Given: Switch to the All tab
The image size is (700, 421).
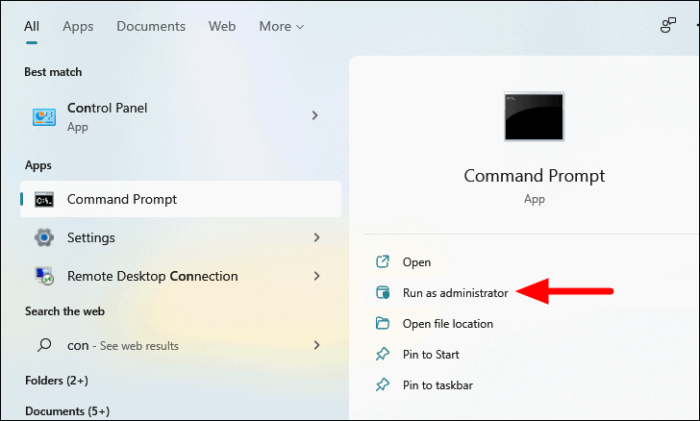Looking at the screenshot, I should coord(32,26).
